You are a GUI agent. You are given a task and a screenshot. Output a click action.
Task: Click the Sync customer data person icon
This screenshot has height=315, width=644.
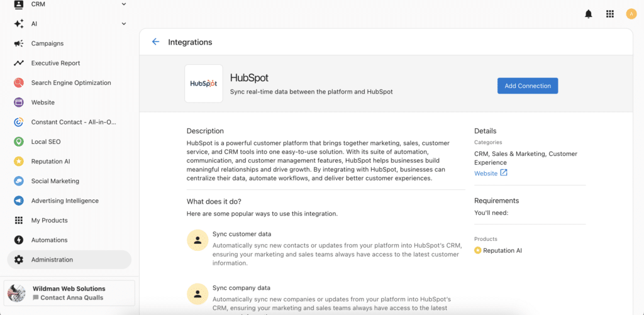coord(197,240)
